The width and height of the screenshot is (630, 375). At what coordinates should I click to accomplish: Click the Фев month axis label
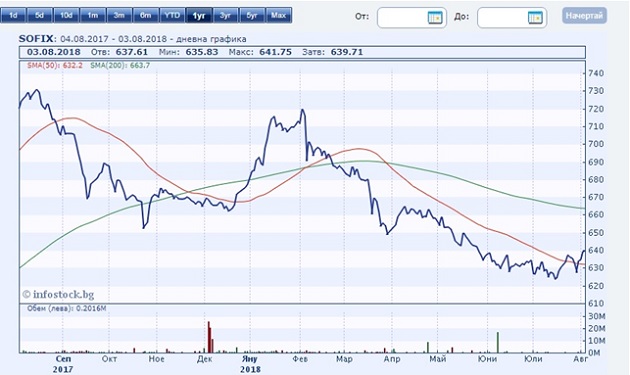coord(300,359)
